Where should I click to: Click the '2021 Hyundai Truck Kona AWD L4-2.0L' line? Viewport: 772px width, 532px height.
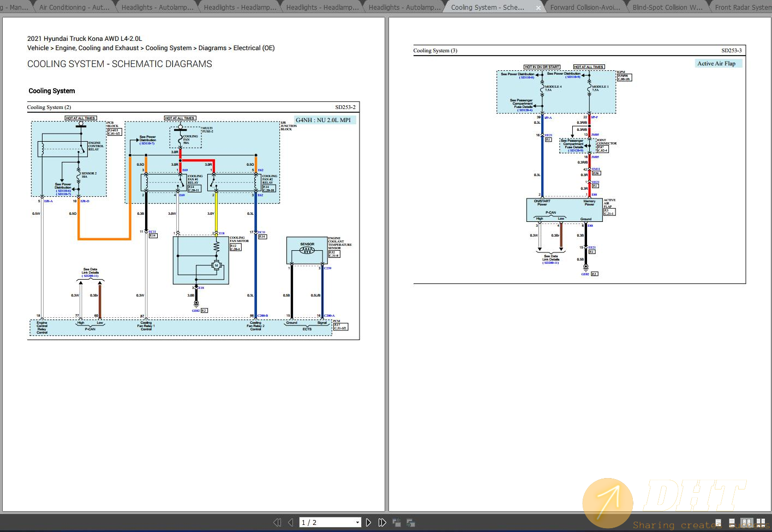click(85, 39)
